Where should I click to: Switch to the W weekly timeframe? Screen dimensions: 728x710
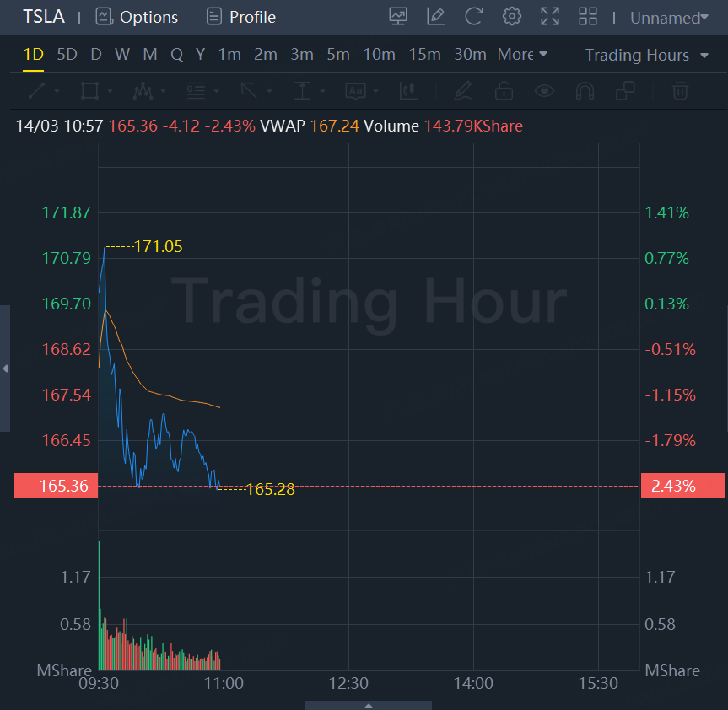122,55
